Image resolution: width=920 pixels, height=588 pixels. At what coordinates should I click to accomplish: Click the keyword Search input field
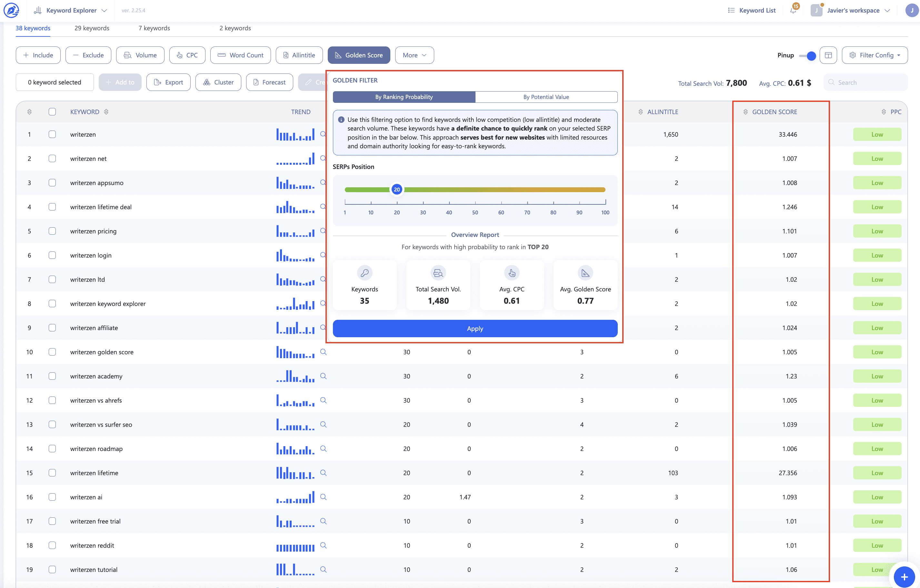point(865,83)
